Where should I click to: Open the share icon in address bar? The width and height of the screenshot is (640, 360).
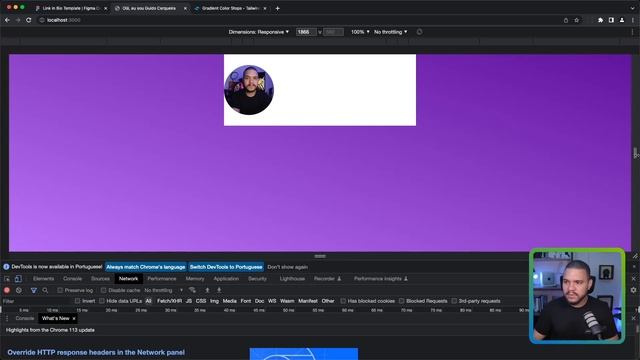coord(566,20)
